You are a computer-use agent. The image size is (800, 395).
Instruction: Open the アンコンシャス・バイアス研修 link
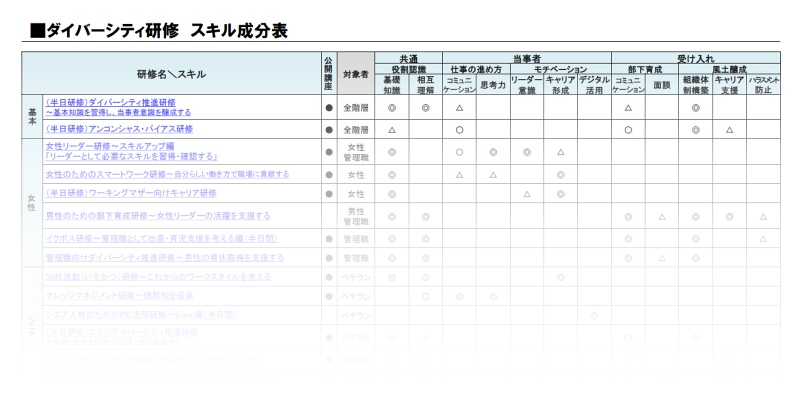(x=119, y=129)
